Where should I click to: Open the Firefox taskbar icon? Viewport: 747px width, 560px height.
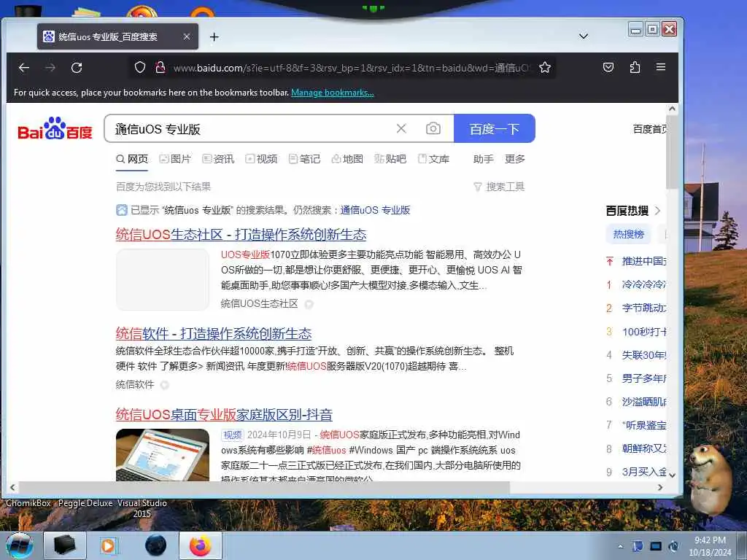coord(201,545)
